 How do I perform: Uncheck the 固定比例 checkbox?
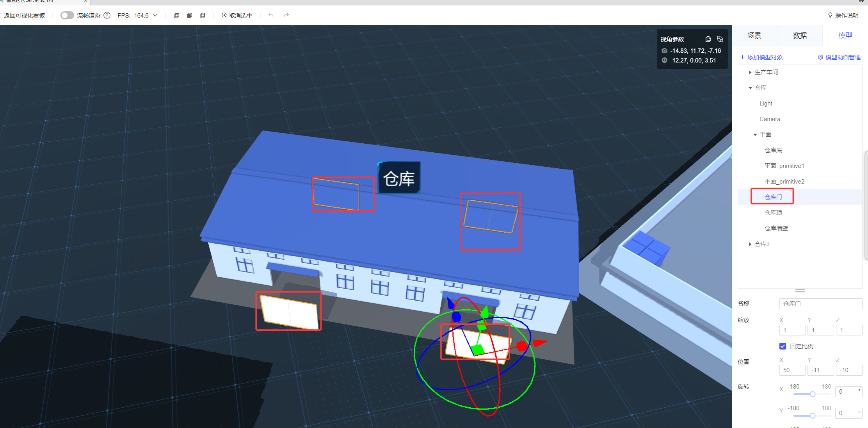(783, 346)
